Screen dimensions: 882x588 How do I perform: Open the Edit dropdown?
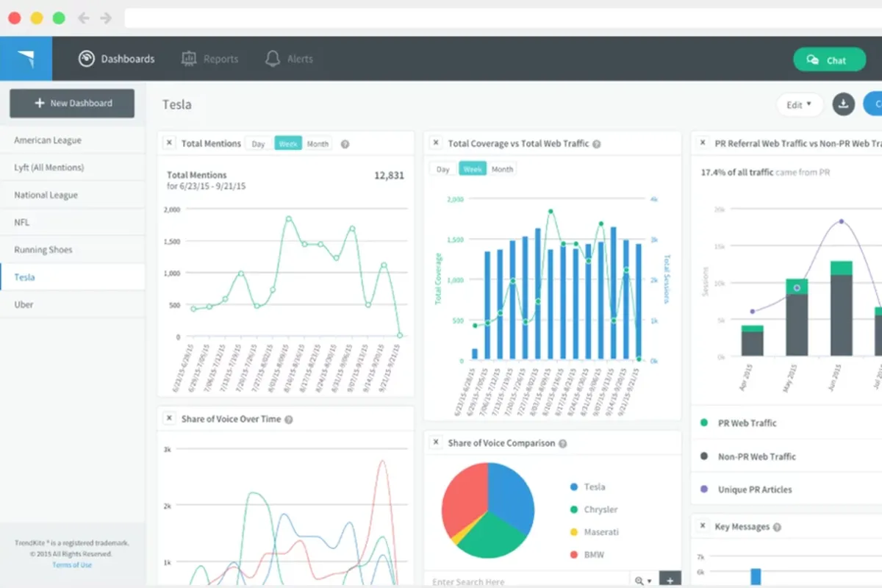point(800,105)
